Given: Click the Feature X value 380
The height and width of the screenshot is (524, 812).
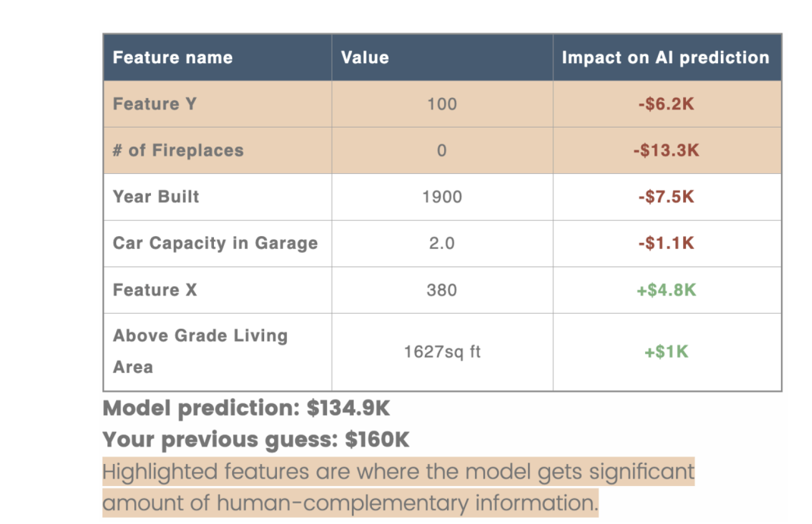Looking at the screenshot, I should 442,290.
